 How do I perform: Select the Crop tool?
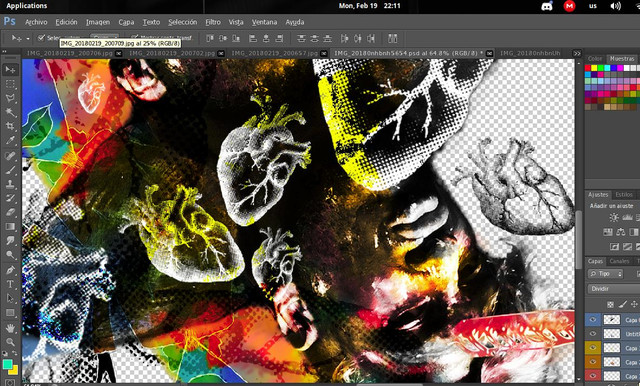(x=10, y=126)
